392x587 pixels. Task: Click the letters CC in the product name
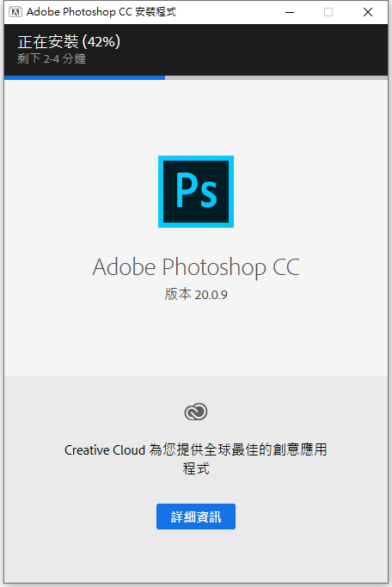tap(286, 267)
